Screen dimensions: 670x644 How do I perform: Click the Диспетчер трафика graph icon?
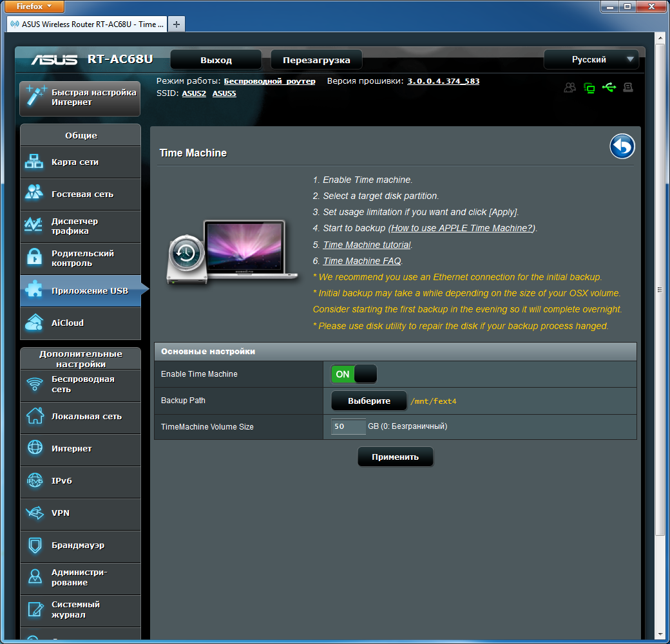pyautogui.click(x=33, y=223)
